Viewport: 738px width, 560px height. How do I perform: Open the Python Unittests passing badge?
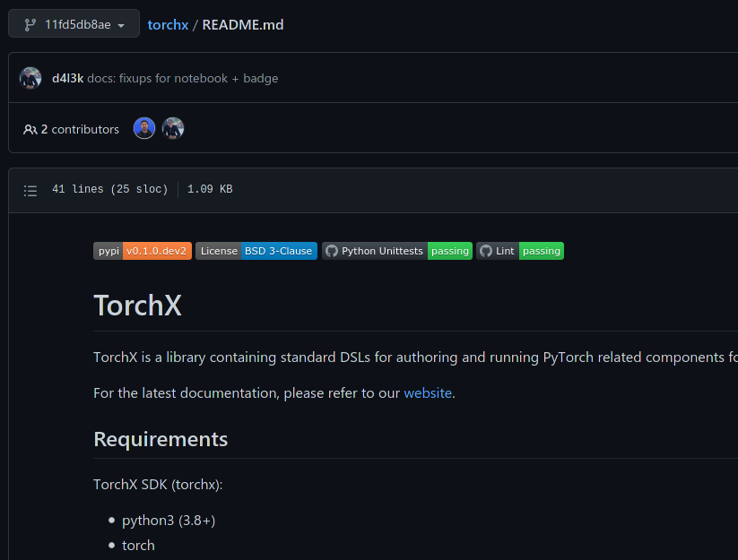tap(397, 251)
